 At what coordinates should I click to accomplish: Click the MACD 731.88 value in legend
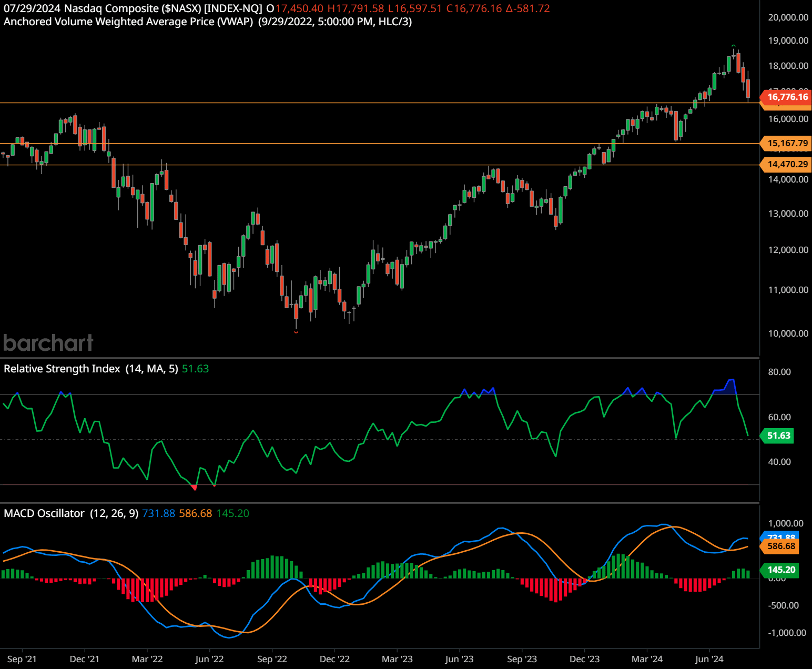pos(158,513)
